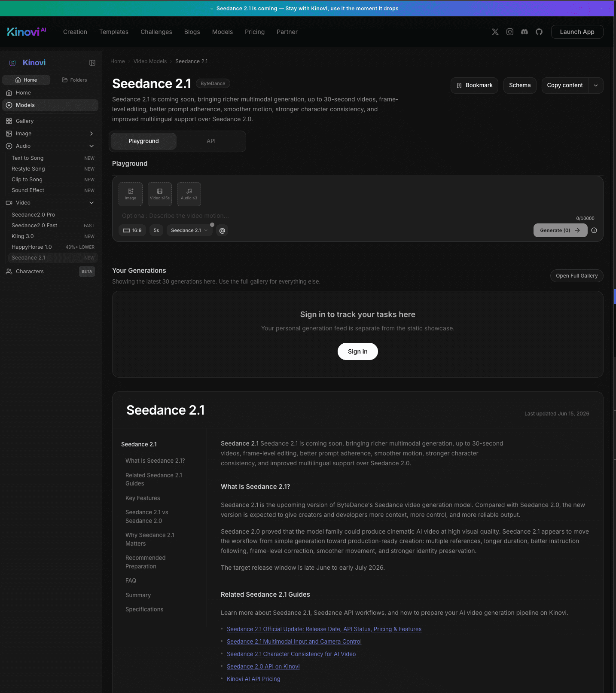Jump to Key Features in contents list

(143, 498)
